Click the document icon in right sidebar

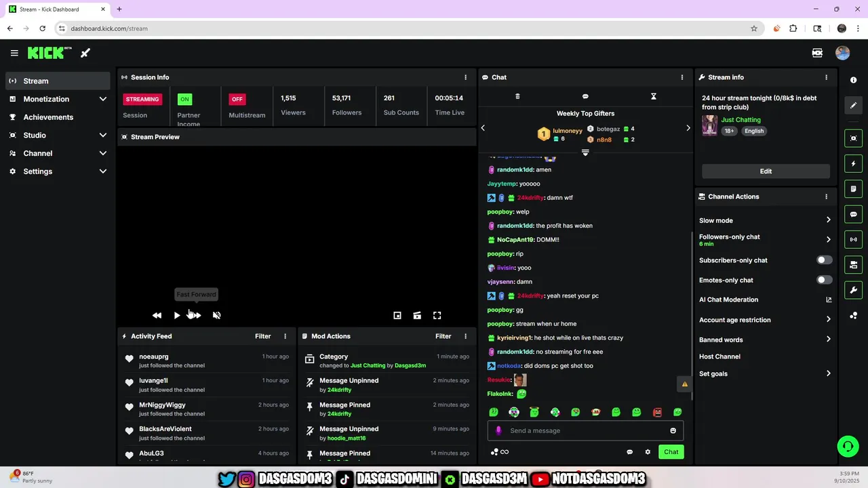(853, 188)
